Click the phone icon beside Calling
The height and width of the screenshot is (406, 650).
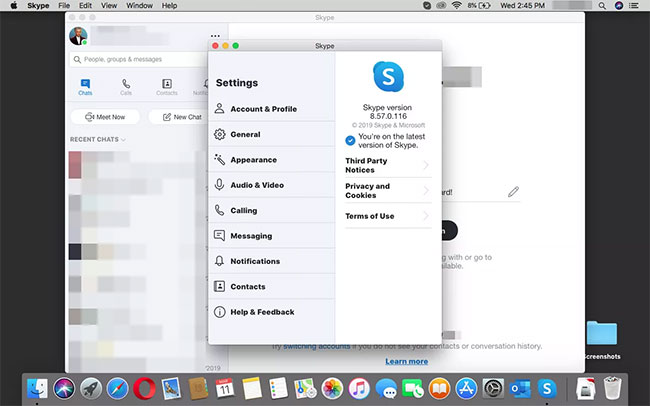coord(219,210)
